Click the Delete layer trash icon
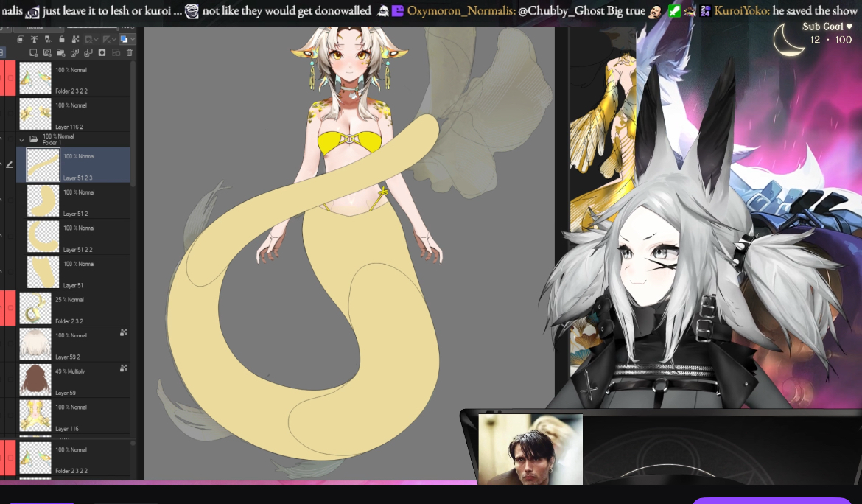862x504 pixels. click(x=130, y=52)
